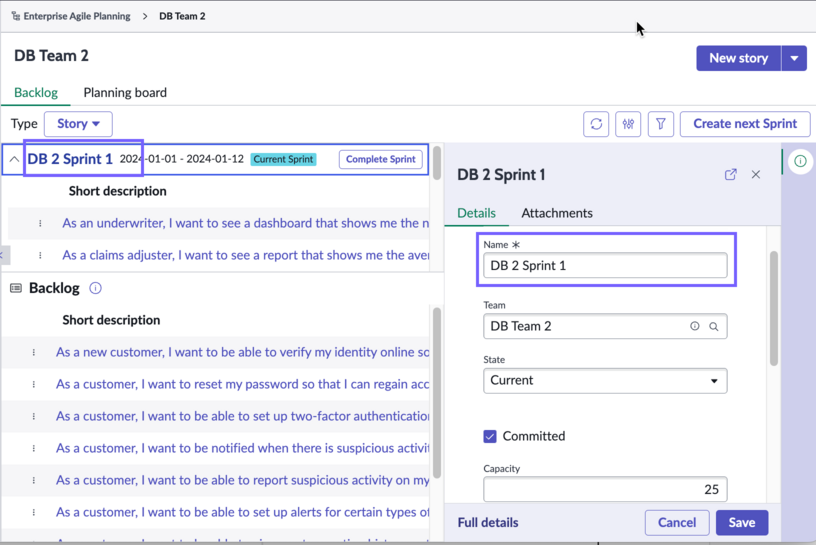This screenshot has height=545, width=816.
Task: Open the personalize list settings icon
Action: [628, 124]
